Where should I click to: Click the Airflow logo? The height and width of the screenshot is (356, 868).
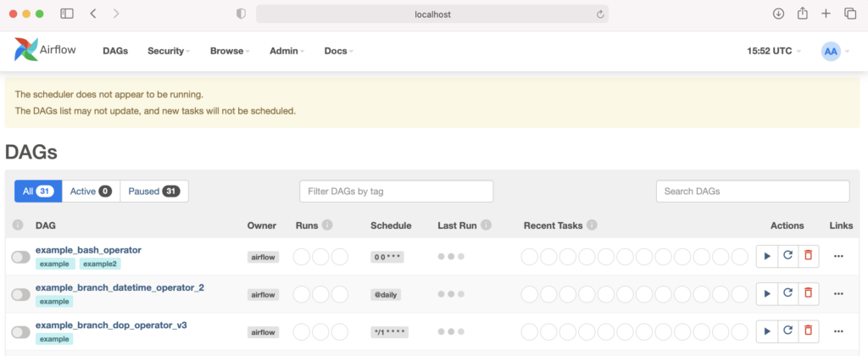(x=45, y=51)
